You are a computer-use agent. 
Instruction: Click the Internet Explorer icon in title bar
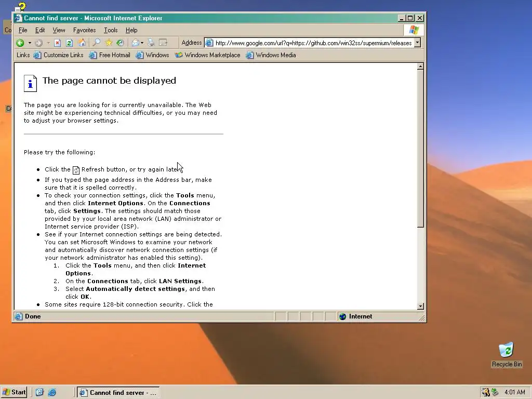point(18,18)
